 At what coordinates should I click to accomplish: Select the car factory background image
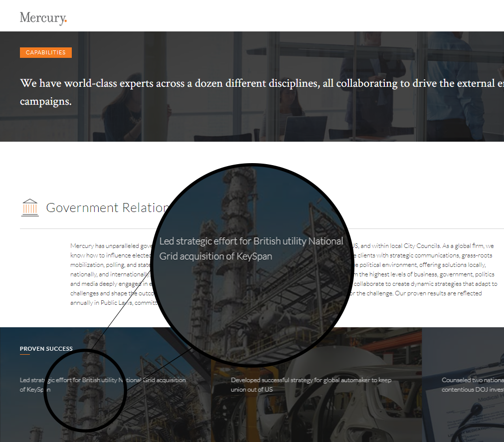click(319, 414)
